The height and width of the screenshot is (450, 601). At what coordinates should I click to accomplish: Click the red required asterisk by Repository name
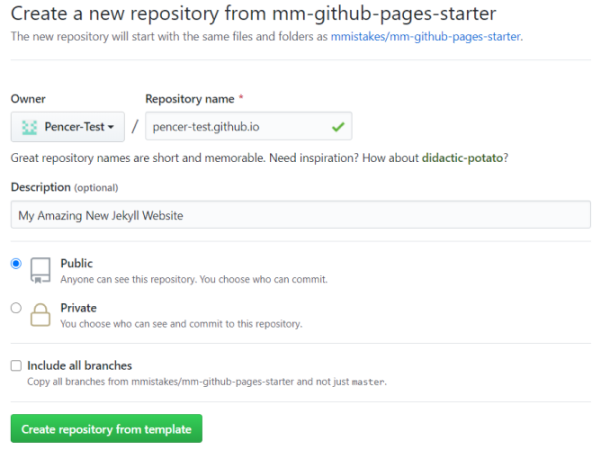(x=241, y=97)
